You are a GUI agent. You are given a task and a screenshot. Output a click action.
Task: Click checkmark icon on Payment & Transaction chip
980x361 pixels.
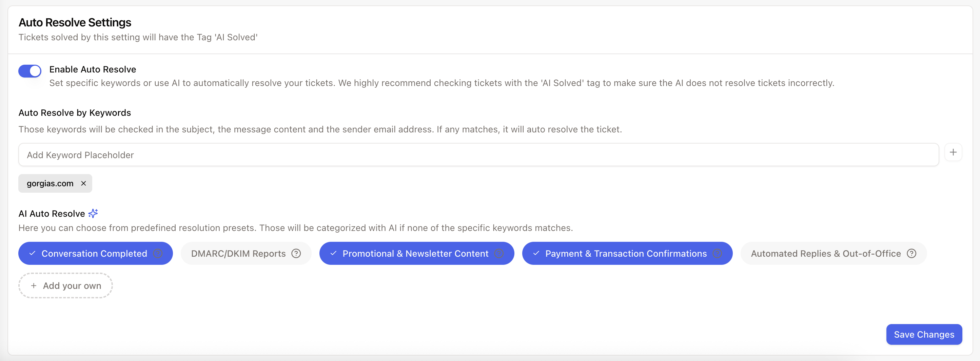[x=536, y=253]
